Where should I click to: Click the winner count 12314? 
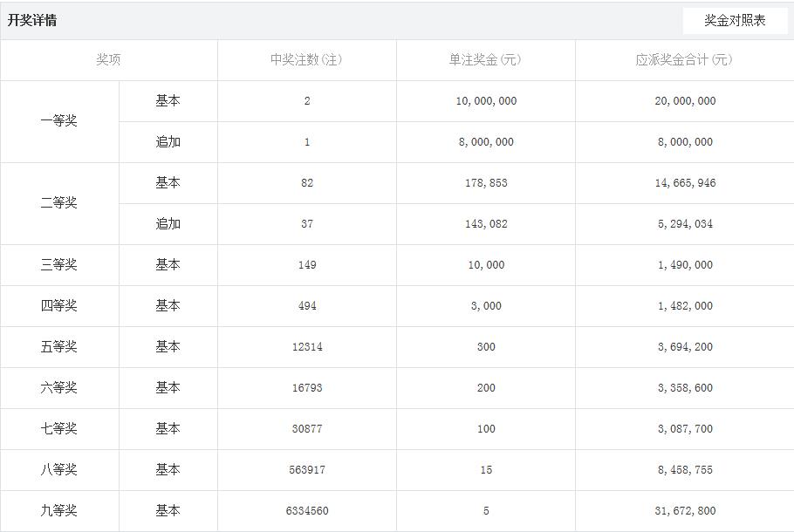307,347
